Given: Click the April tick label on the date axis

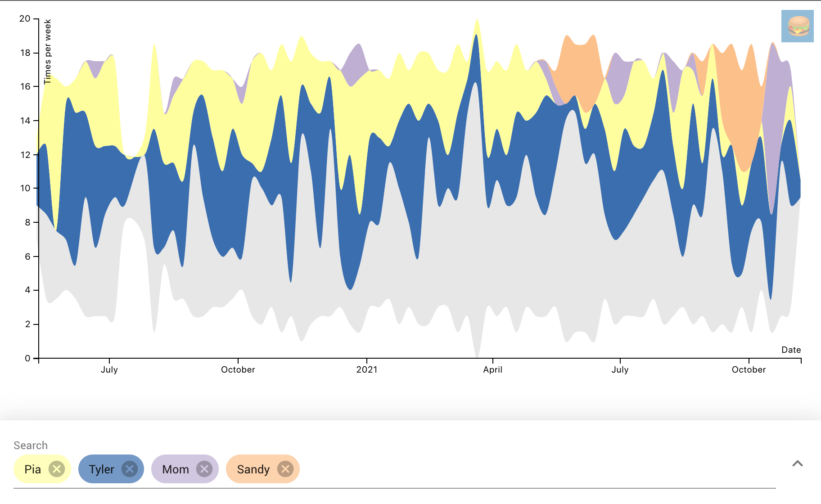Looking at the screenshot, I should coord(492,369).
